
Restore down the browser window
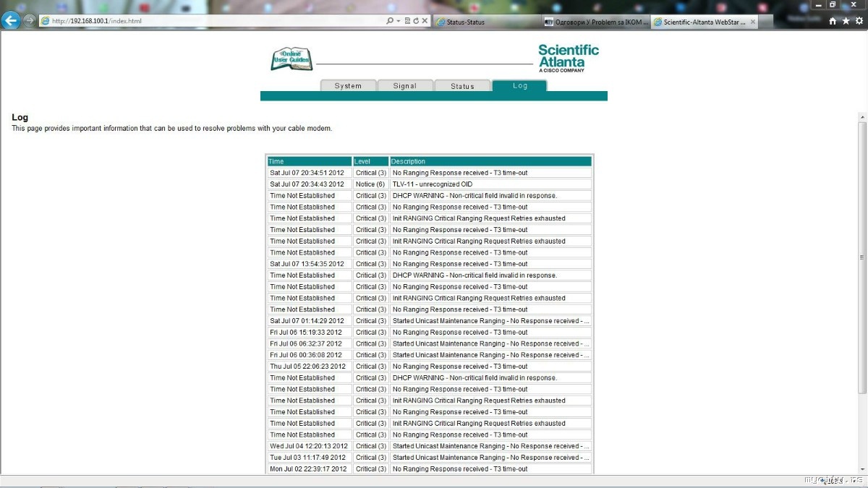pos(833,4)
